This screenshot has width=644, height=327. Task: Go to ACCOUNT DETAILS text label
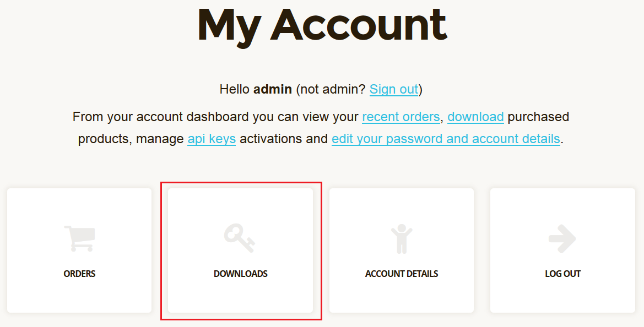point(401,274)
